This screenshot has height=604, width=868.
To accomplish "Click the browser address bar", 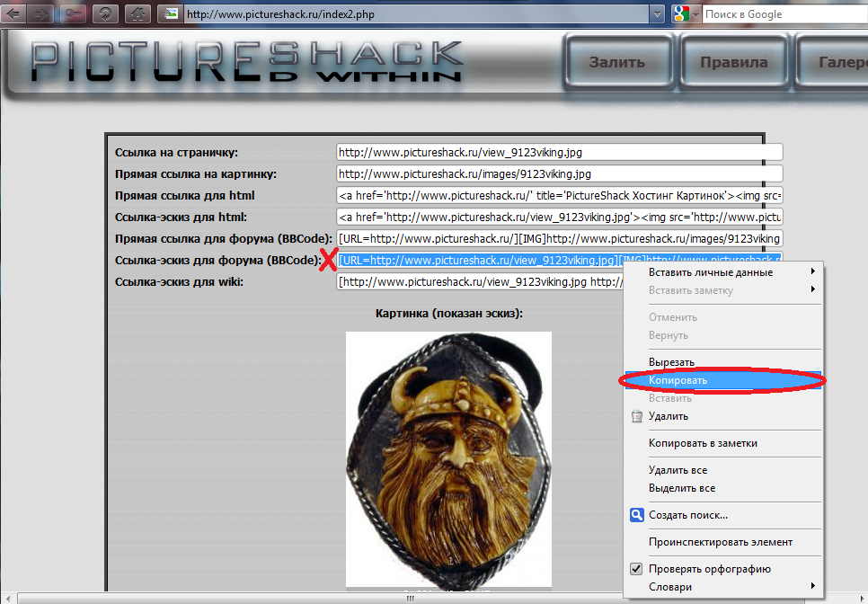I will 416,14.
